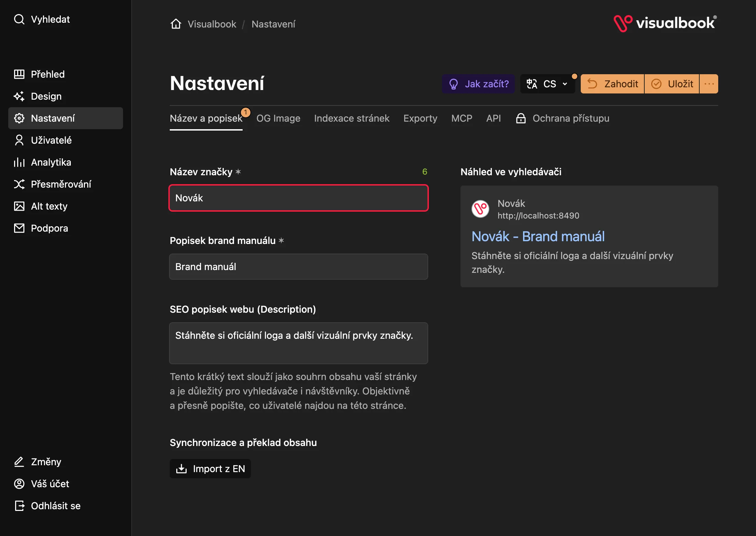Click the home icon in breadcrumb
The width and height of the screenshot is (756, 536).
coord(176,24)
